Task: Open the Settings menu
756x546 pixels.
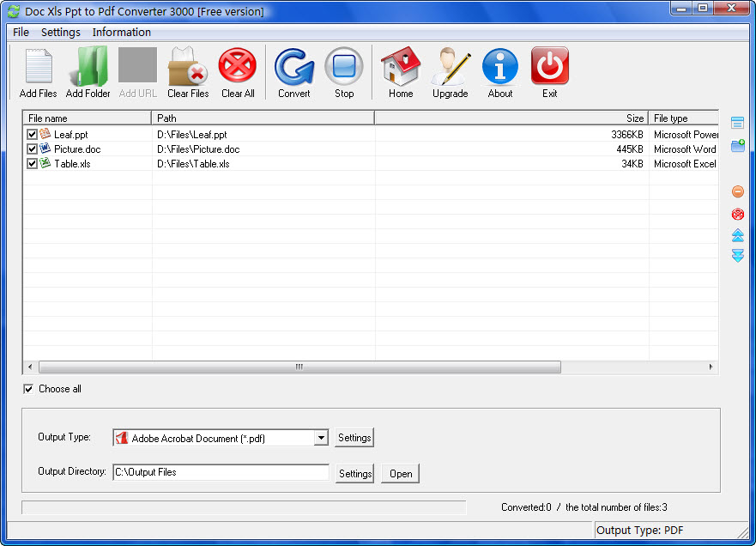Action: tap(60, 32)
